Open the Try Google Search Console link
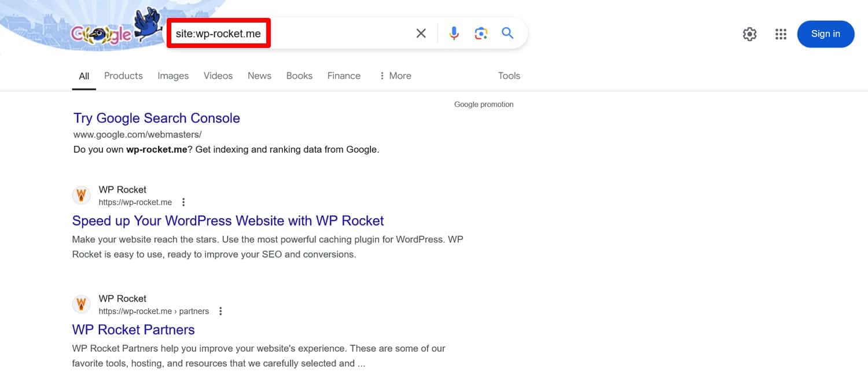This screenshot has height=383, width=868. pos(156,118)
